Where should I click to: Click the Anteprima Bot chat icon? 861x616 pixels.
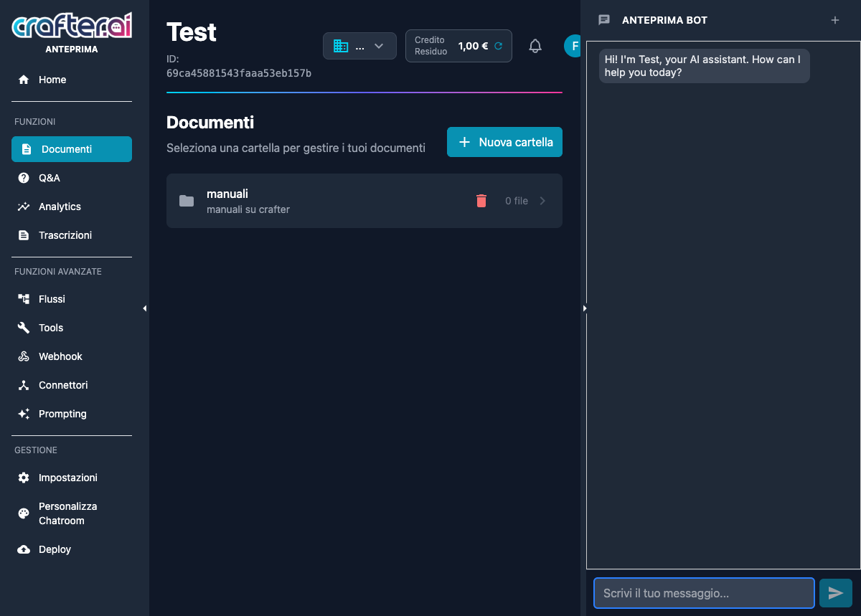[x=604, y=20]
